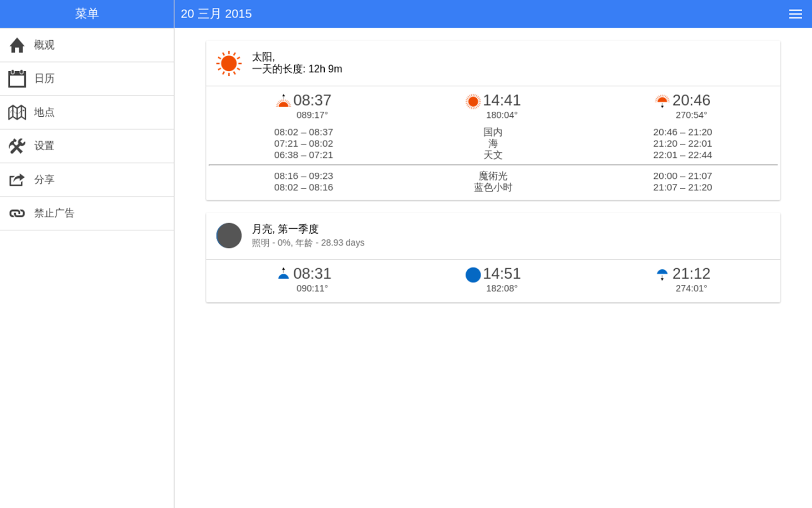This screenshot has height=508, width=812.
Task: Click the large sun icon in header
Action: point(229,63)
